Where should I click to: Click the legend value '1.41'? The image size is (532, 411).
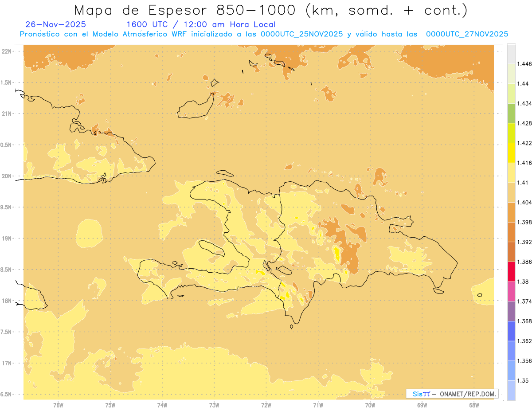[x=523, y=183]
